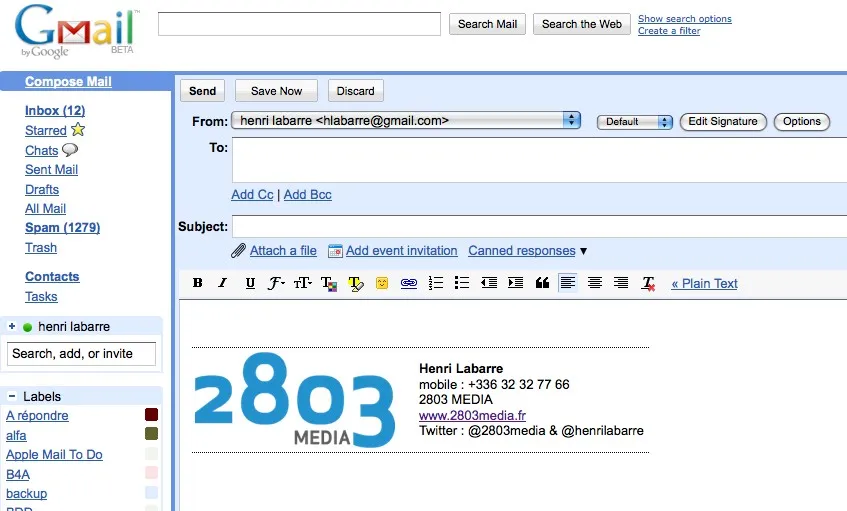Open the Apple Mail To Do label
The image size is (847, 511).
coord(54,455)
